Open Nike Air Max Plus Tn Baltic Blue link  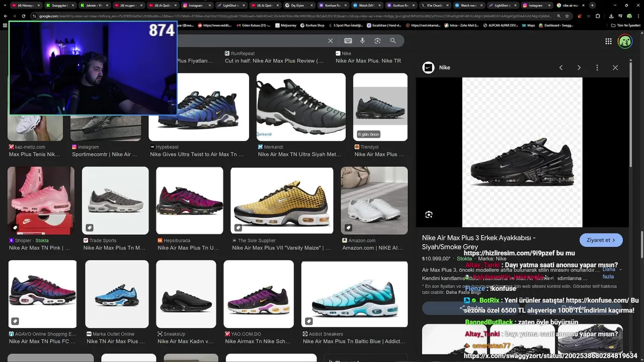[354, 341]
